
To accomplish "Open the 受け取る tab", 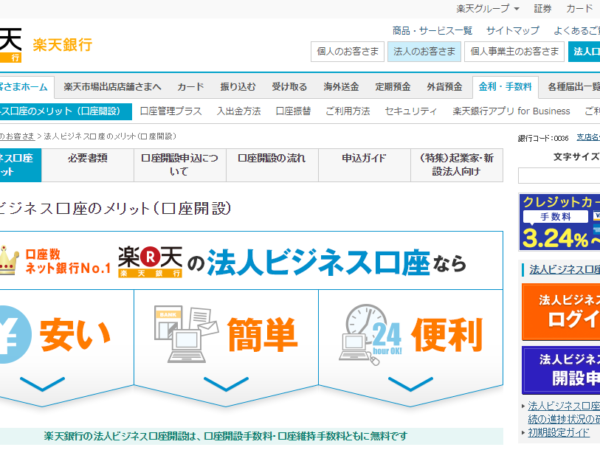I will [289, 87].
